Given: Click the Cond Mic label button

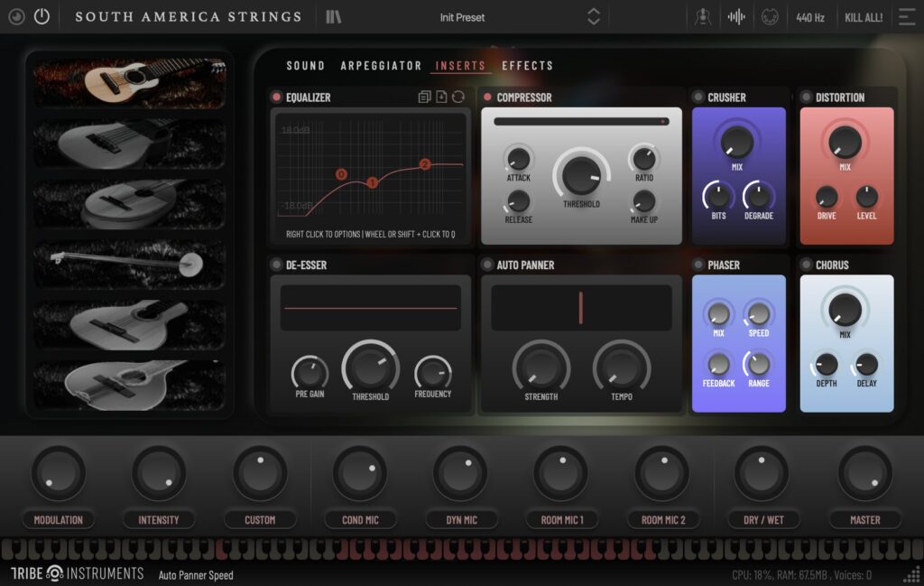Looking at the screenshot, I should [360, 520].
